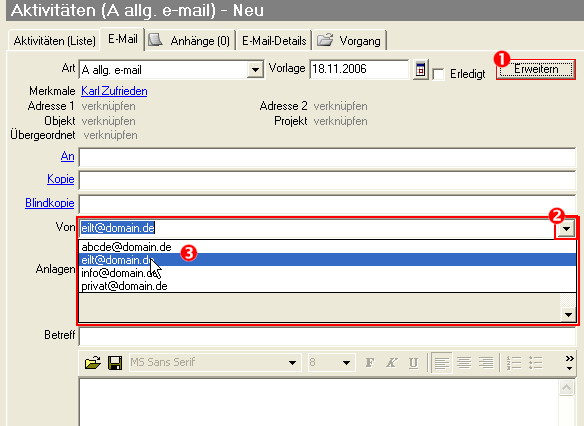Screen dimensions: 584x426
Task: Click the save diskette icon in editor toolbar
Action: [x=115, y=362]
